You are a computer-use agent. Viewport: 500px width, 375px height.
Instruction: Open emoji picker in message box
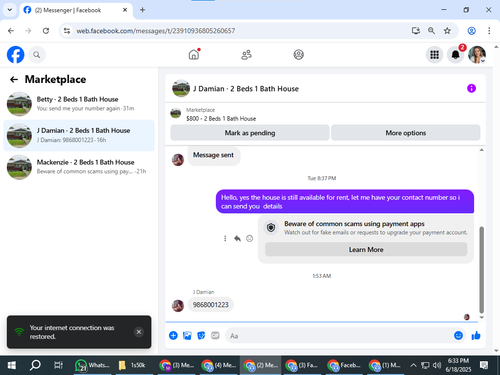tap(458, 335)
